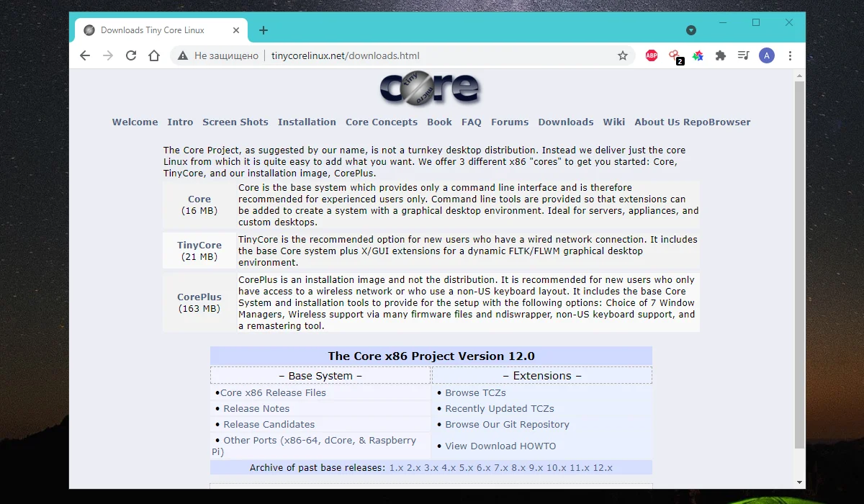Open the About Us page

(657, 122)
